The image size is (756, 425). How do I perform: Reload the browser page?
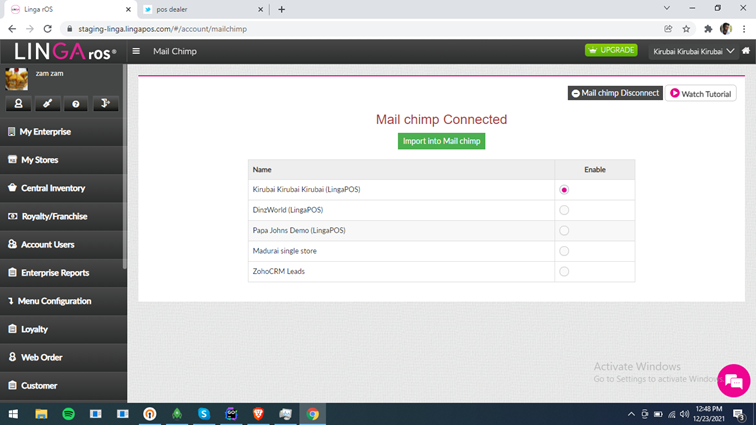pos(47,29)
